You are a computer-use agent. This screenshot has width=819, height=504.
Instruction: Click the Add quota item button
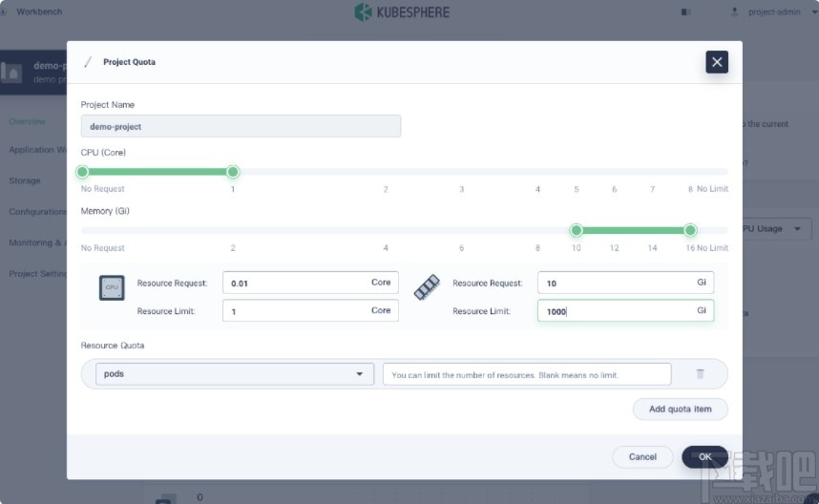click(680, 409)
